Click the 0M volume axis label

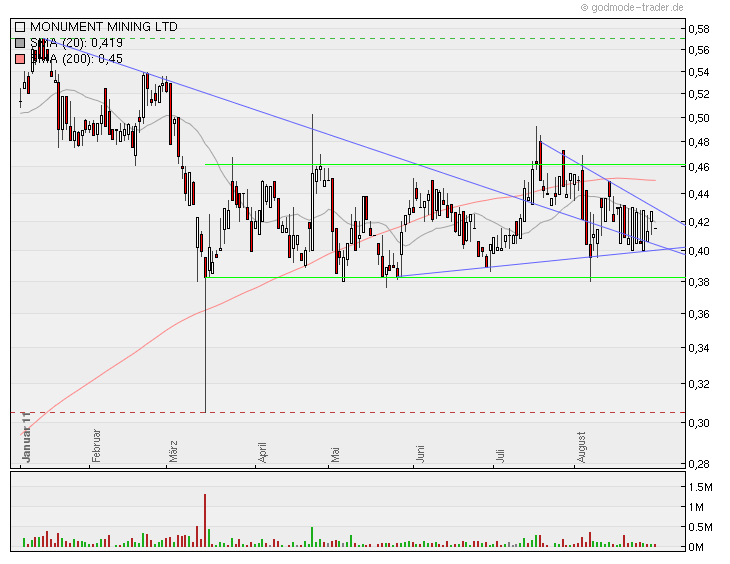click(x=696, y=547)
